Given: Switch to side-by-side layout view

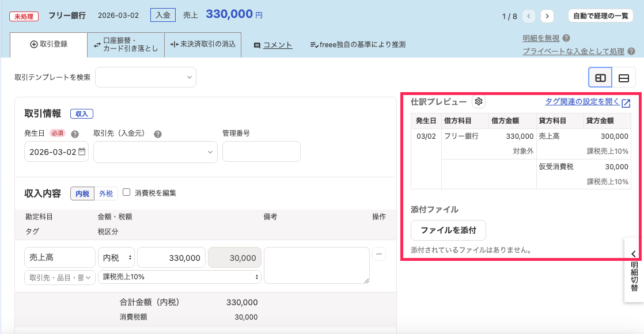Looking at the screenshot, I should click(x=600, y=78).
